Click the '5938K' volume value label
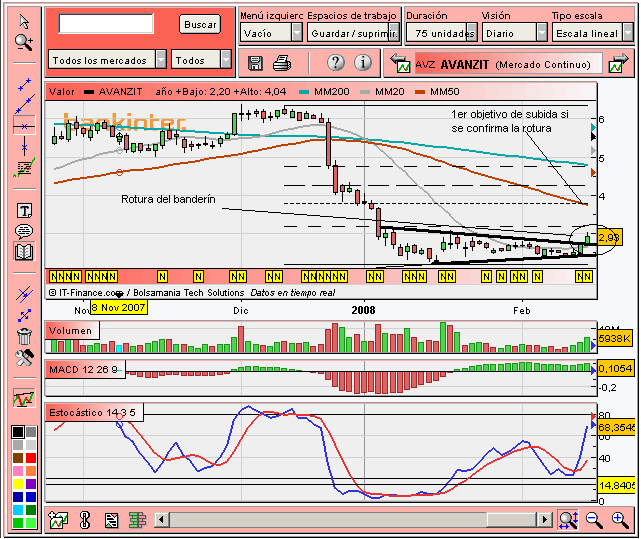Screen dimensions: 641x539 [x=614, y=339]
